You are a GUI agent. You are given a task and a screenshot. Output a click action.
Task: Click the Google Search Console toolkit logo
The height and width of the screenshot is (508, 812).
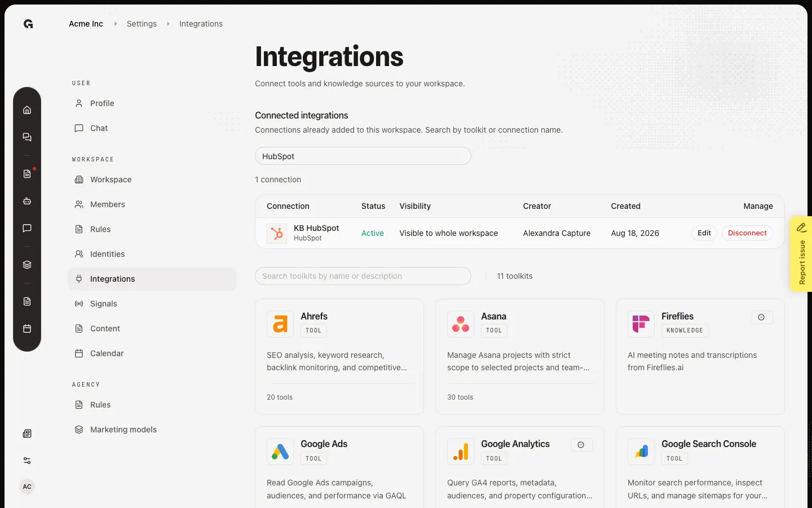pos(641,452)
